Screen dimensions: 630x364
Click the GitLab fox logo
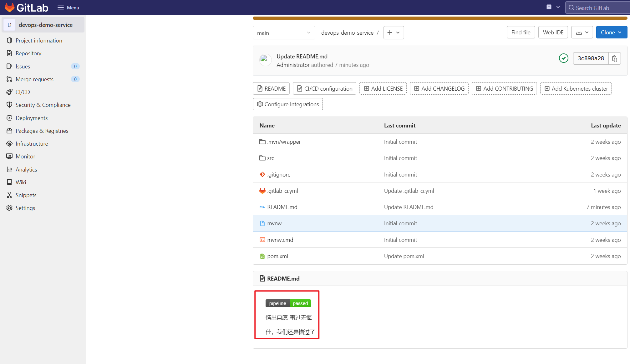pos(10,7)
